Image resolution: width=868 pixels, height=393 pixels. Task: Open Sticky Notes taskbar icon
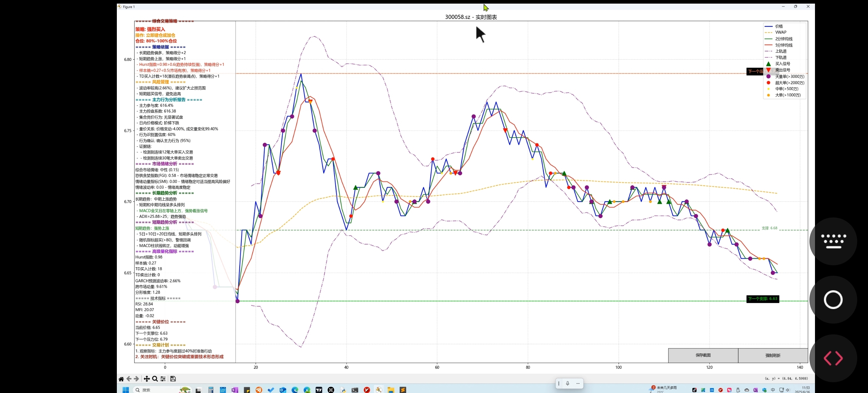(x=247, y=390)
